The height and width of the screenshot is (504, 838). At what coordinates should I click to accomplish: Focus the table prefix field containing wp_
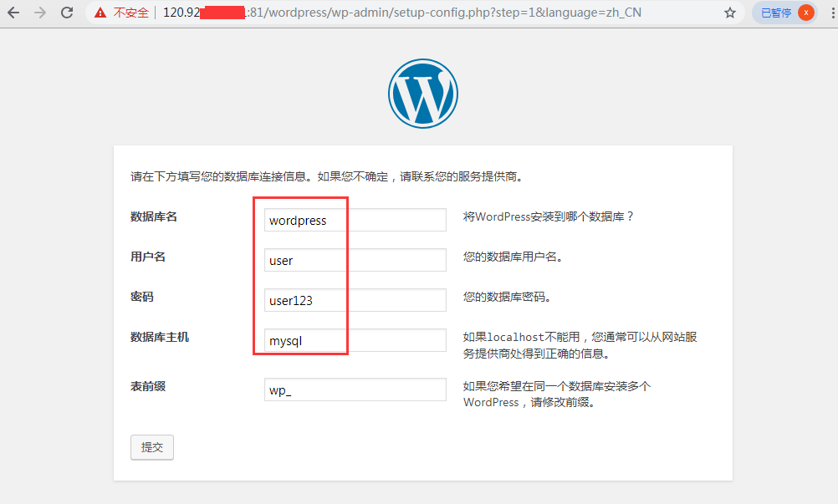[355, 389]
